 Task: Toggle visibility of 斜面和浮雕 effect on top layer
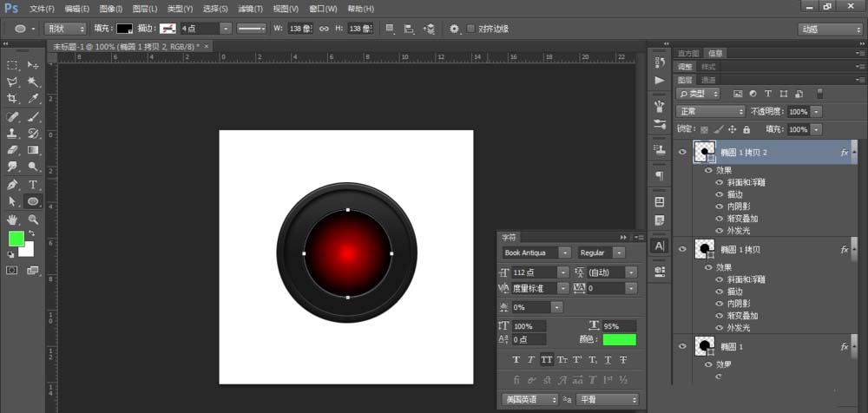(719, 182)
